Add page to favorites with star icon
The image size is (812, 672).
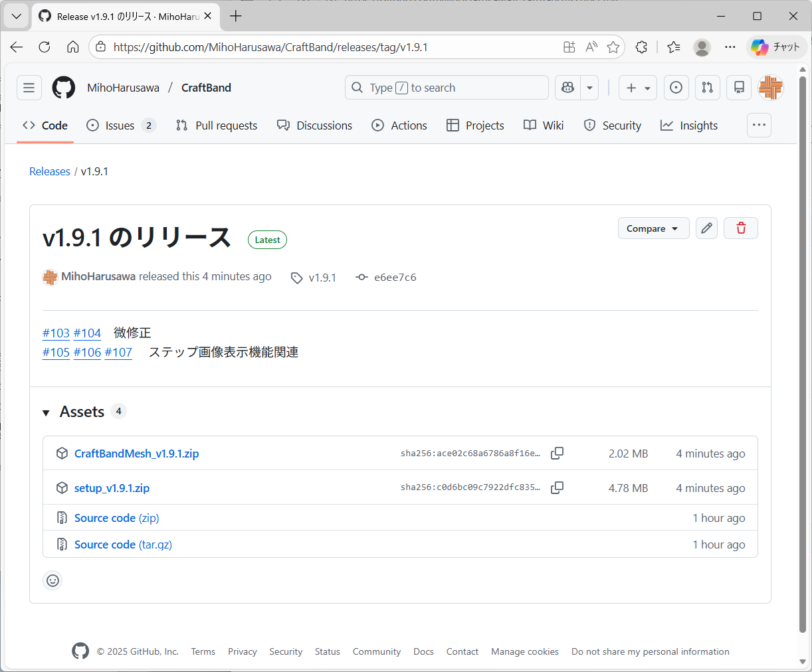tap(613, 47)
